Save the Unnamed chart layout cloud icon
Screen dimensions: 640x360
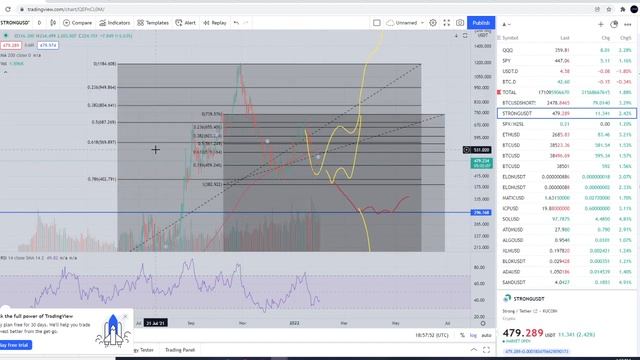(x=390, y=23)
